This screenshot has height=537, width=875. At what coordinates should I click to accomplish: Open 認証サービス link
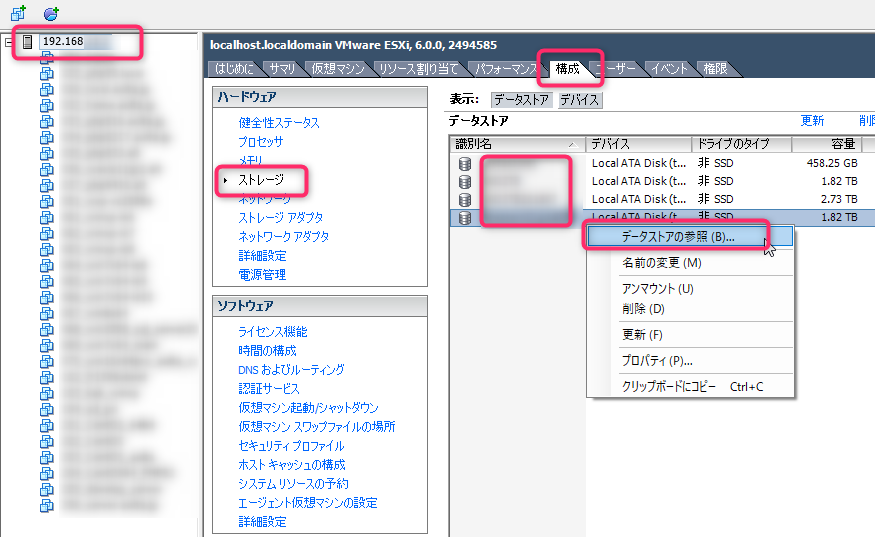[x=269, y=389]
